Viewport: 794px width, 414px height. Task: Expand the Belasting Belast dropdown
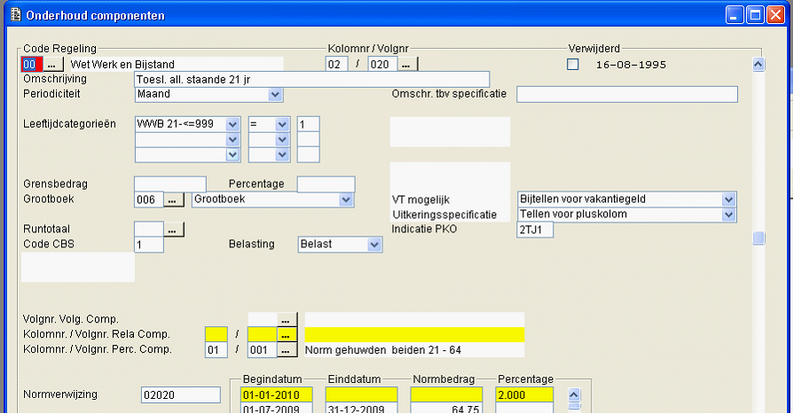coord(374,244)
